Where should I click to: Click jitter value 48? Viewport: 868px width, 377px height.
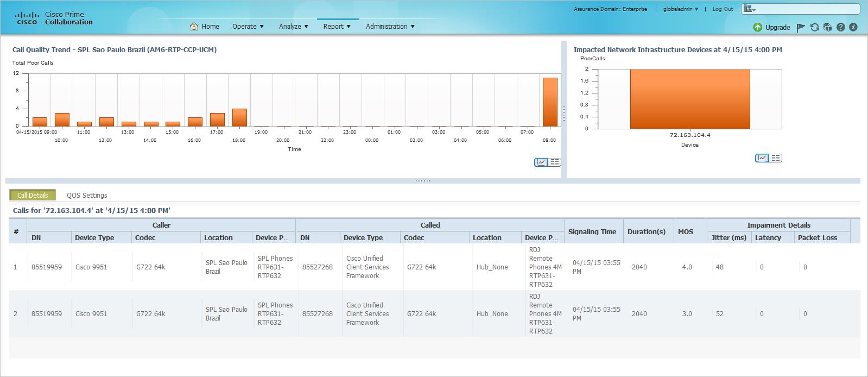[x=720, y=267]
